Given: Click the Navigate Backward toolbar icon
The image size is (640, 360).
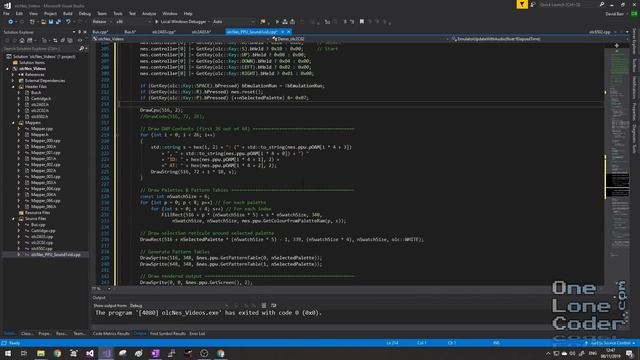Looking at the screenshot, I should tap(10, 22).
